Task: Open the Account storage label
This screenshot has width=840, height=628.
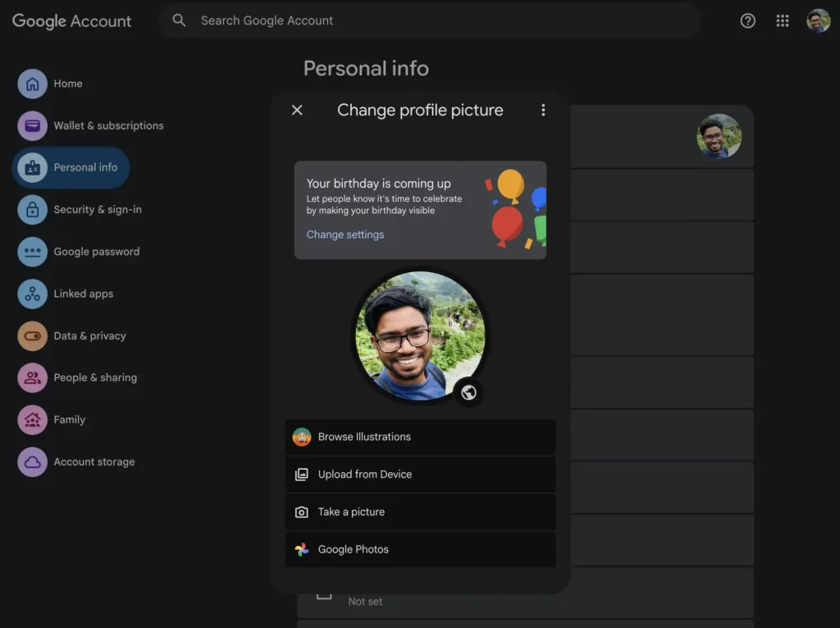Action: point(94,462)
